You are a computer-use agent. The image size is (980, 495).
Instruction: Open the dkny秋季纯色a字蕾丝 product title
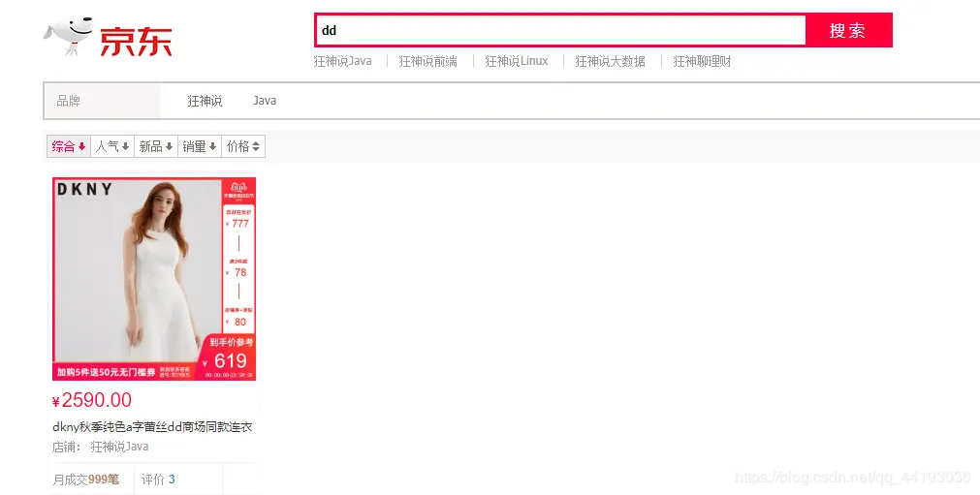coord(152,427)
